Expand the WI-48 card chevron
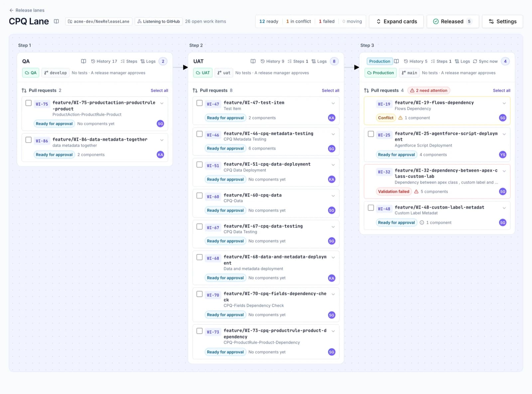This screenshot has height=394, width=532. (x=504, y=208)
